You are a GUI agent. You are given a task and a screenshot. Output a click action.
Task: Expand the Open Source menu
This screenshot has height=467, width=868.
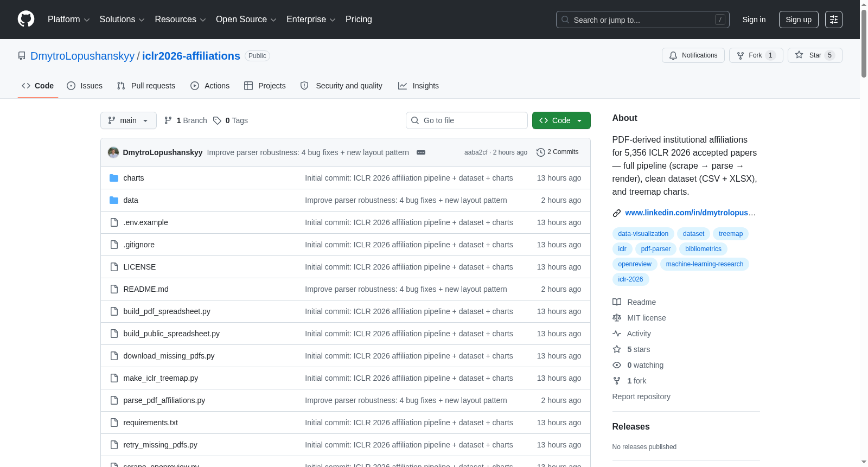point(246,20)
